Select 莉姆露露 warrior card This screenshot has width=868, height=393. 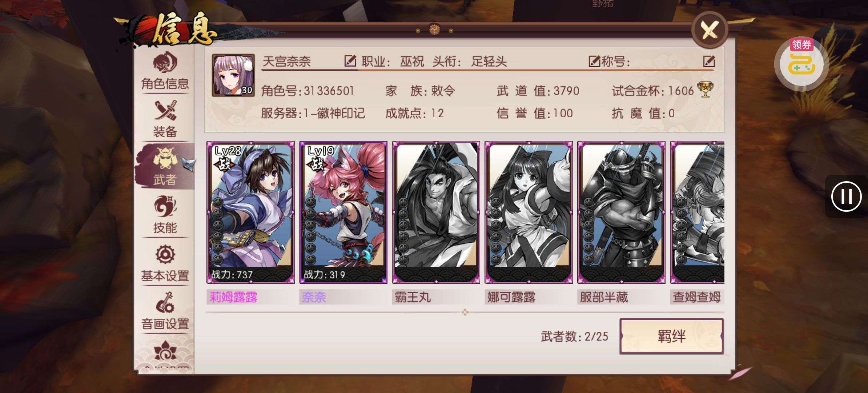[250, 212]
